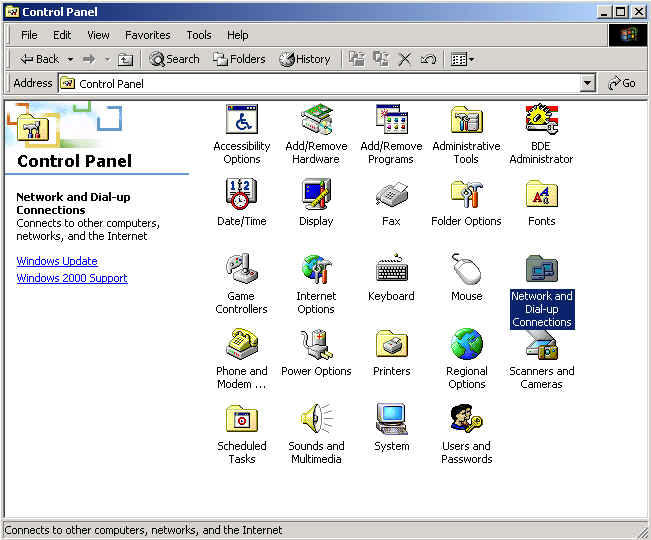The image size is (651, 540).
Task: Open the Edit menu
Action: [x=62, y=35]
